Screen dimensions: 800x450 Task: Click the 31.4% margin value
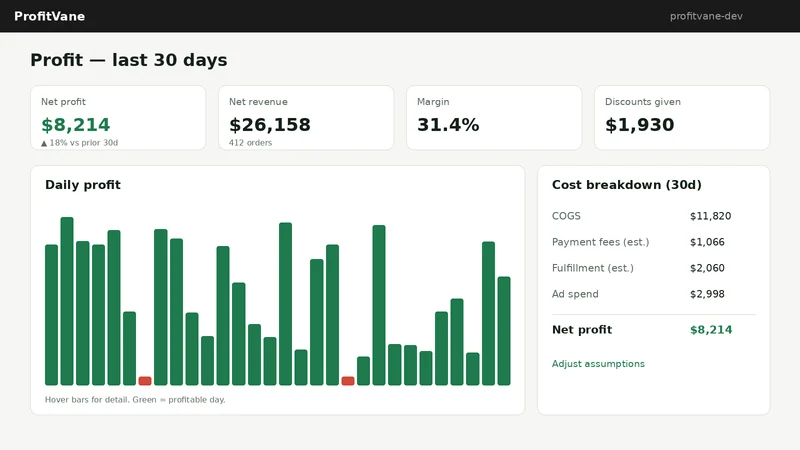coord(448,124)
